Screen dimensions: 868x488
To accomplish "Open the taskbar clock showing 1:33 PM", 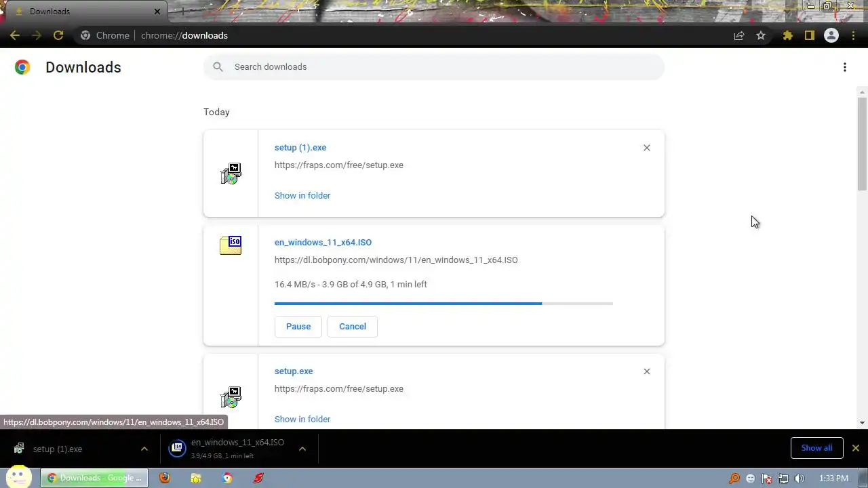I will tap(833, 479).
